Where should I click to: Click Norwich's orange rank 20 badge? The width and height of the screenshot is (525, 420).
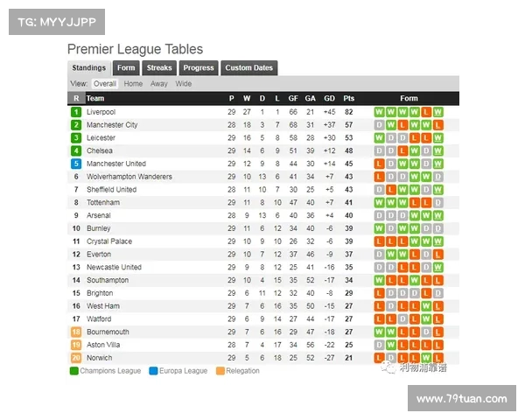(x=76, y=358)
